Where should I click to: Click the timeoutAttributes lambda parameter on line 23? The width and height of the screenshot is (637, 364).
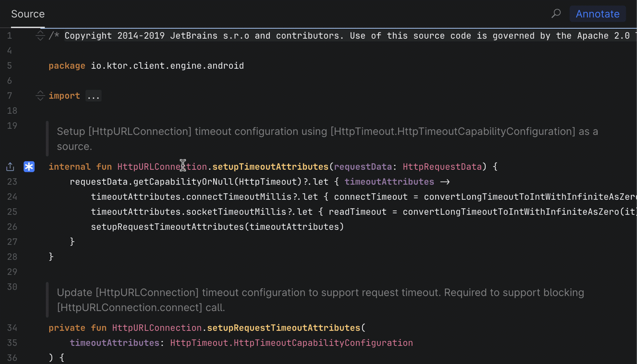[x=389, y=182]
